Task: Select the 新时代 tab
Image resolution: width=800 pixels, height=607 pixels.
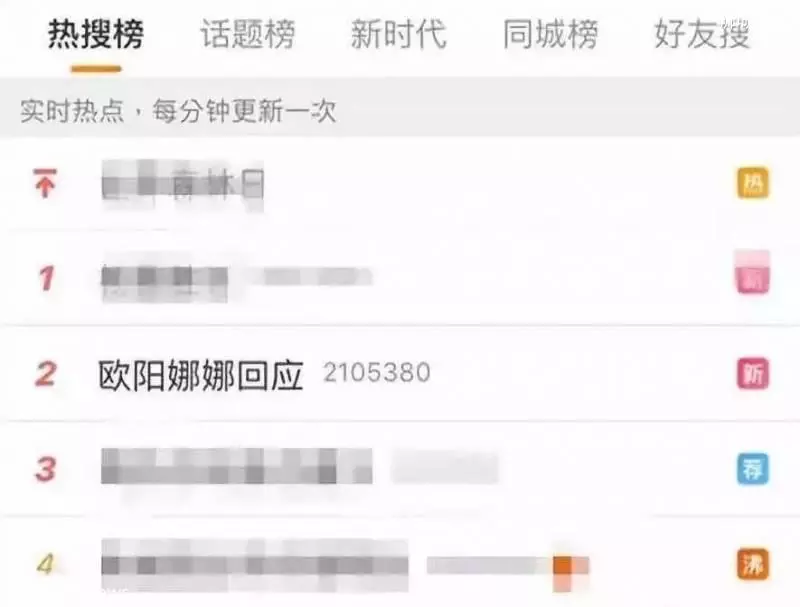Action: (x=398, y=34)
